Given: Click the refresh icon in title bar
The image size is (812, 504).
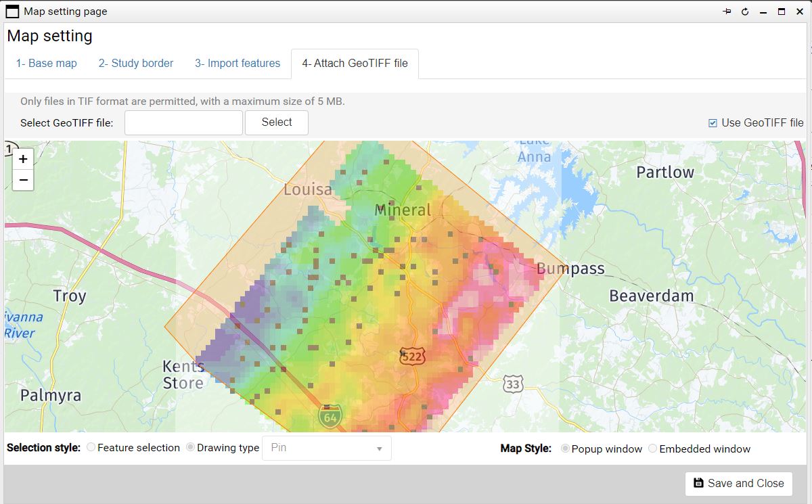Looking at the screenshot, I should (x=745, y=12).
